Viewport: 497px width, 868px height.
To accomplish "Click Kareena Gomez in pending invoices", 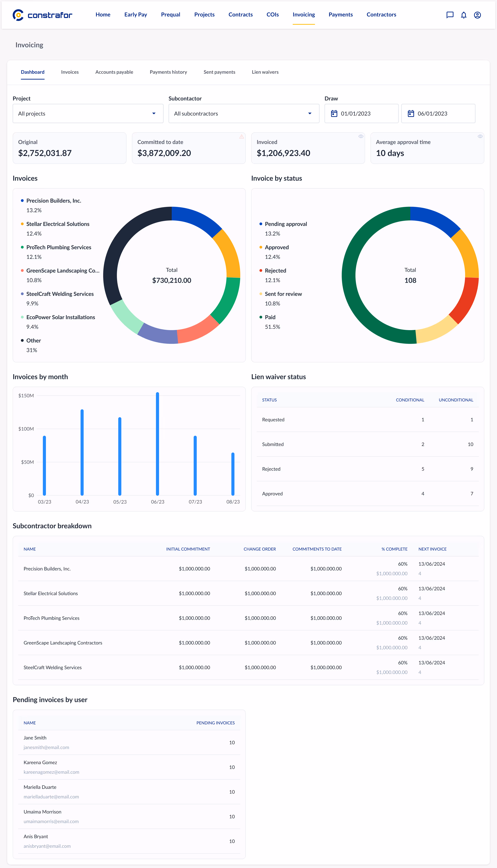I will tap(40, 763).
